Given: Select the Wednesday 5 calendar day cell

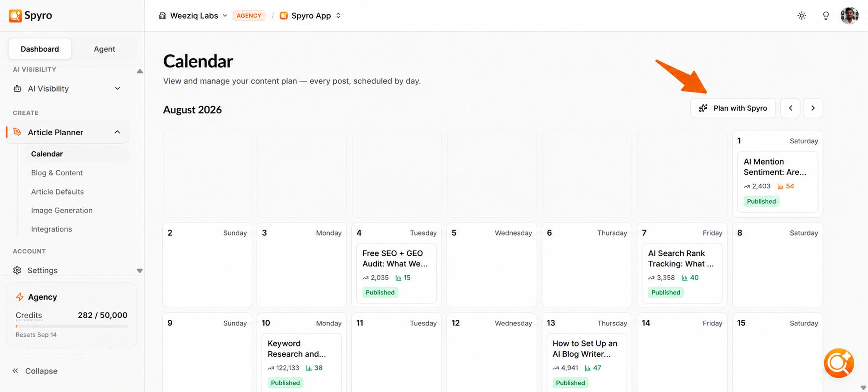Looking at the screenshot, I should (492, 265).
